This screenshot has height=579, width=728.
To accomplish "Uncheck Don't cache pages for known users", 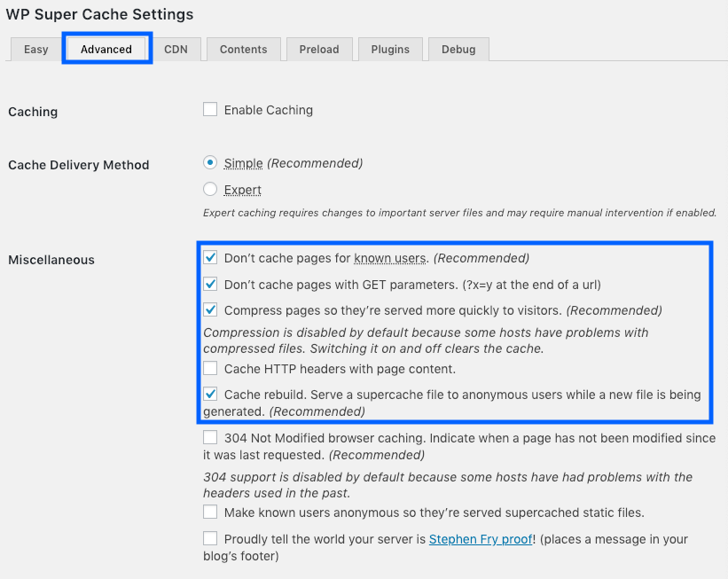I will click(x=210, y=258).
